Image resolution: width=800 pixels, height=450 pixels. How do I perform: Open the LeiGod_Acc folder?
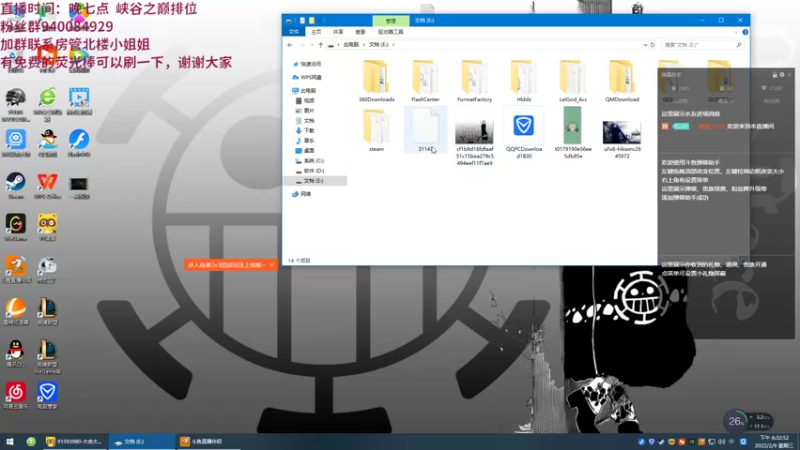coord(572,81)
